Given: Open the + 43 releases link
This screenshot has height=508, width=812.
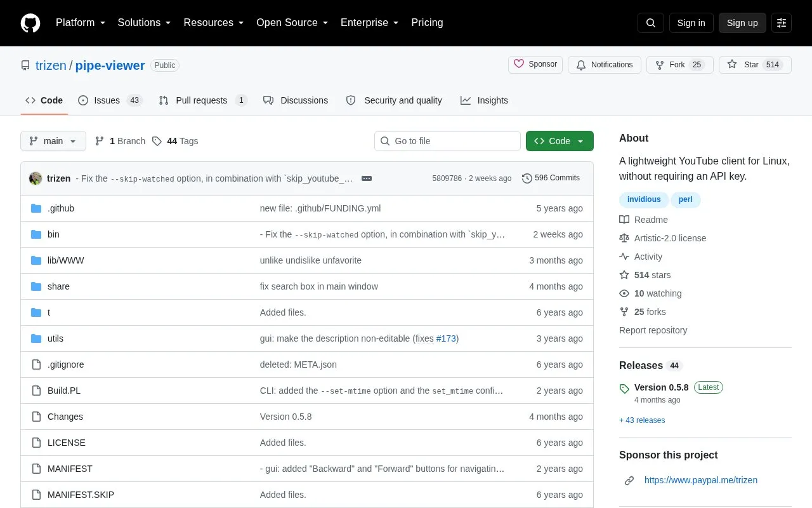Looking at the screenshot, I should point(642,420).
